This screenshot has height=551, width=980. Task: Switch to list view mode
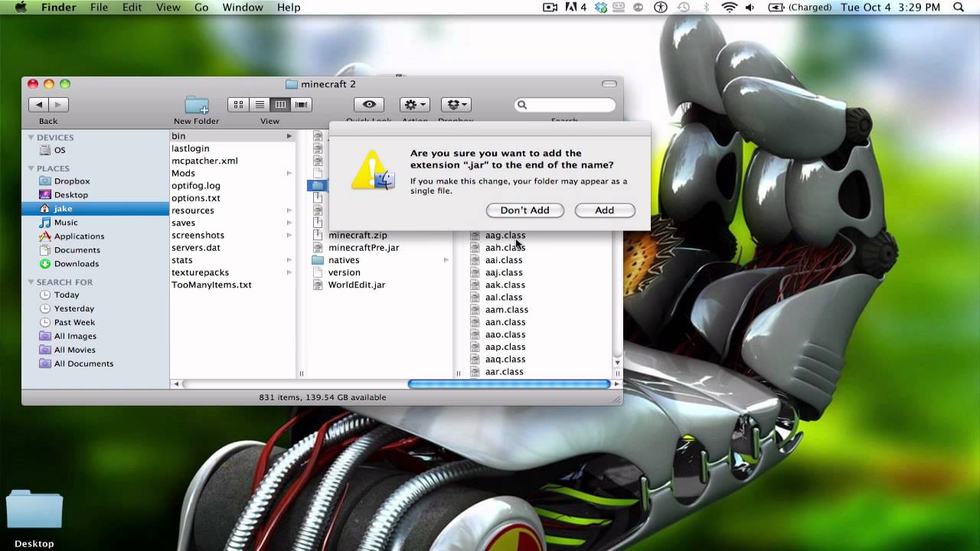[260, 105]
